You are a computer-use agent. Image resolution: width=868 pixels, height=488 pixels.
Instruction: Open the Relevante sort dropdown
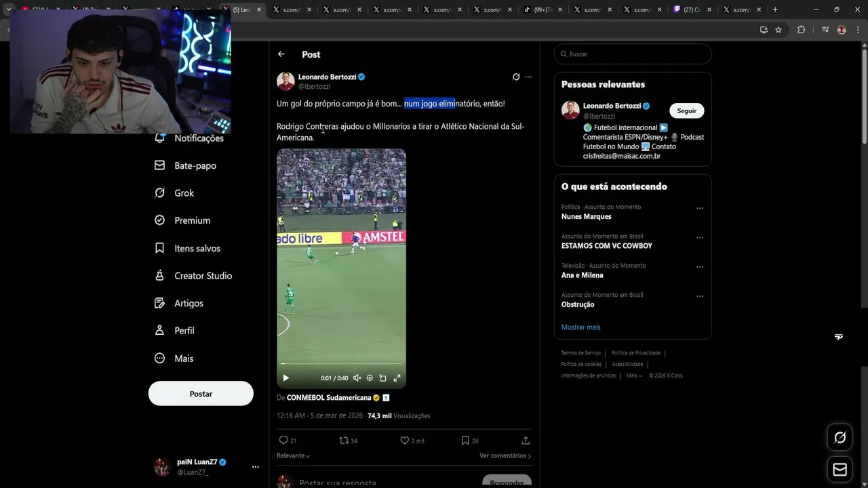click(x=294, y=455)
